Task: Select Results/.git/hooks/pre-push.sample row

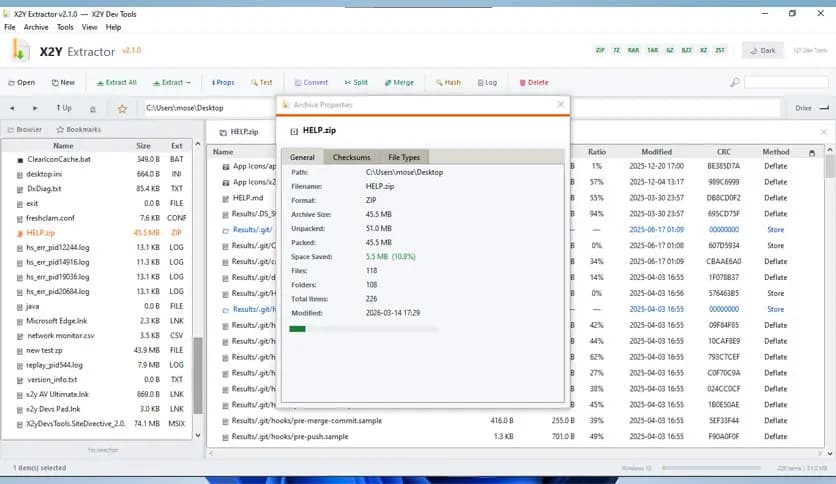Action: [x=516, y=437]
